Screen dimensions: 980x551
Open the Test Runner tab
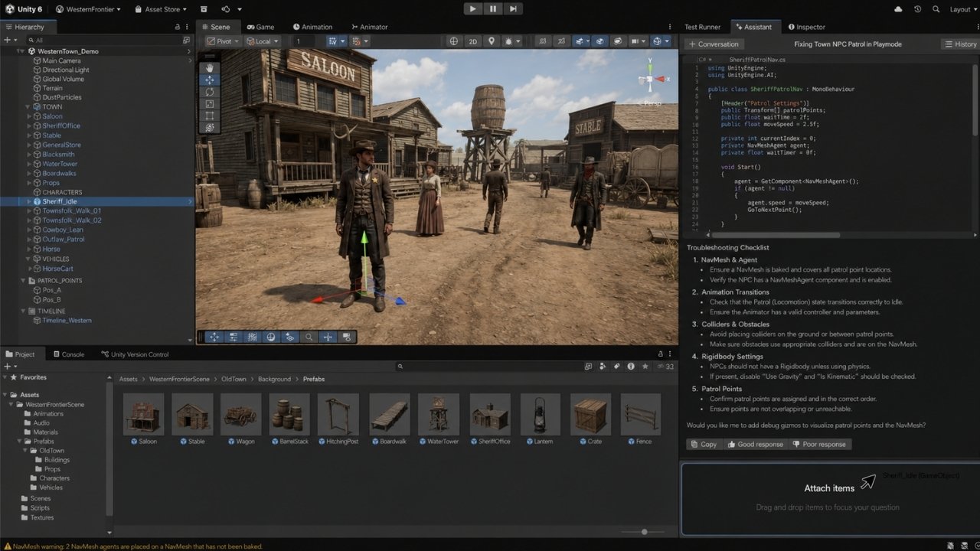tap(702, 27)
